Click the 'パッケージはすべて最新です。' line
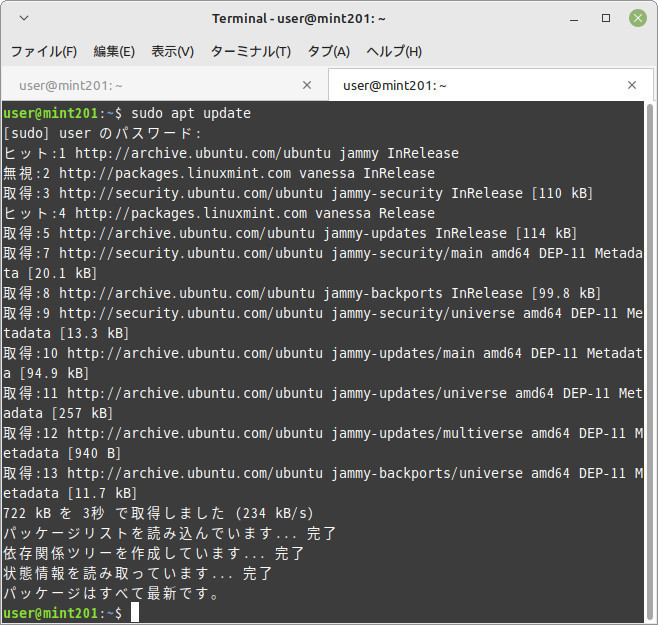Viewport: 658px width, 625px height. pyautogui.click(x=111, y=594)
